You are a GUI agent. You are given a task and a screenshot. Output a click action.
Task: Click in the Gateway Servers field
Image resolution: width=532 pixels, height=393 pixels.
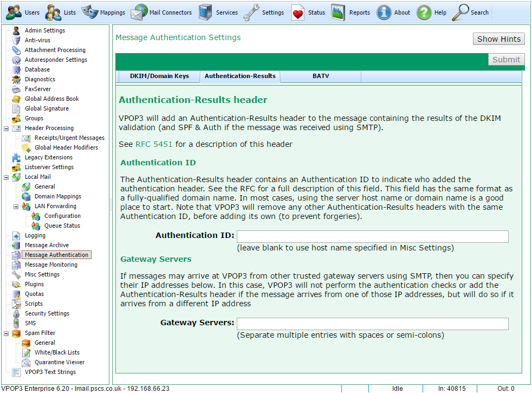pyautogui.click(x=373, y=324)
